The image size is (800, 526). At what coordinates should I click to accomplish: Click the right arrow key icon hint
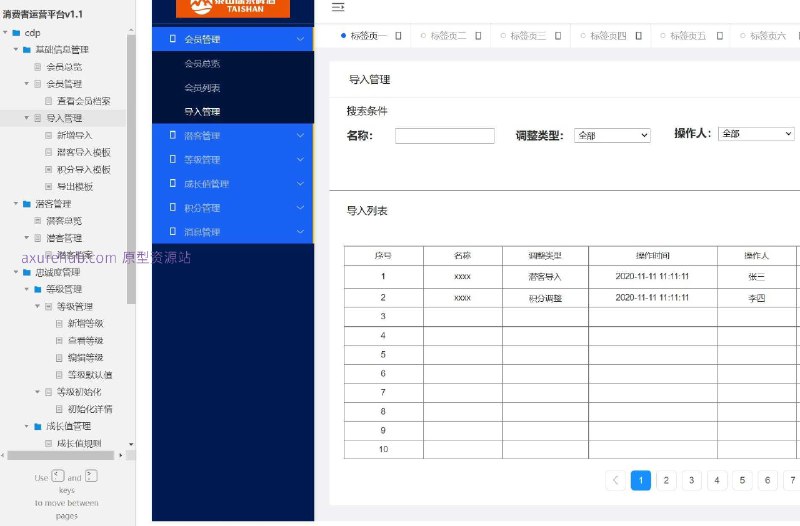click(91, 476)
